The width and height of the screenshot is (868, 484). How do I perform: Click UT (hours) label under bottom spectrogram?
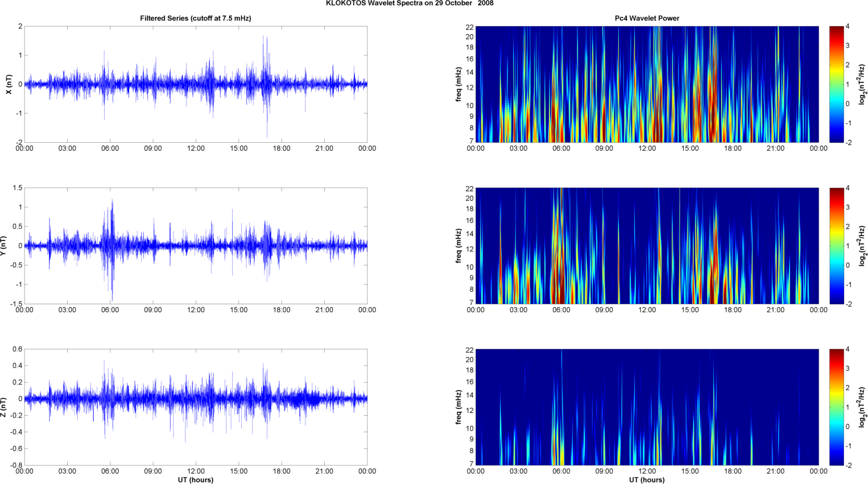(x=647, y=479)
